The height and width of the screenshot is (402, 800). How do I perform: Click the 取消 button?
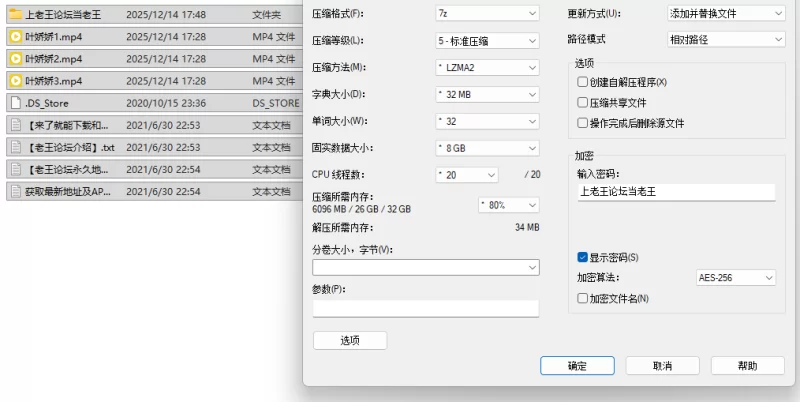(x=662, y=366)
